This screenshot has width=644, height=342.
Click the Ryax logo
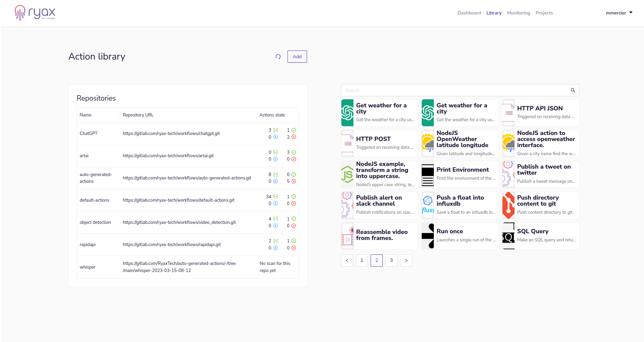(35, 13)
